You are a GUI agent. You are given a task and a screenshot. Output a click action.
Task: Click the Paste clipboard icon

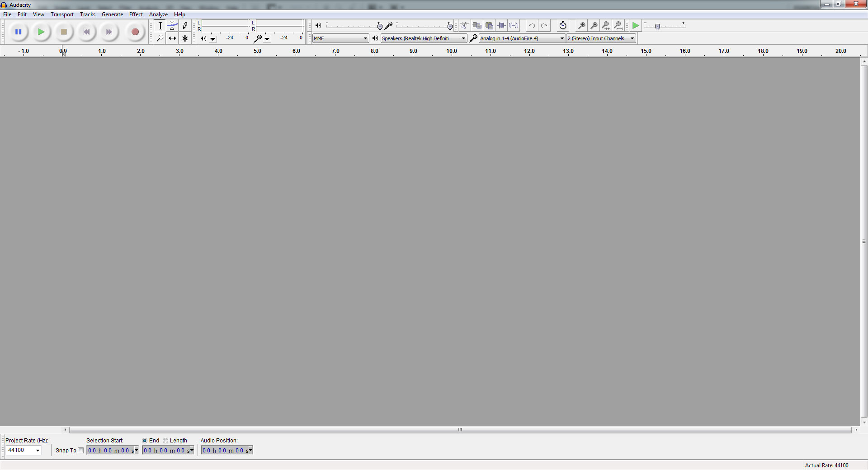(x=489, y=26)
